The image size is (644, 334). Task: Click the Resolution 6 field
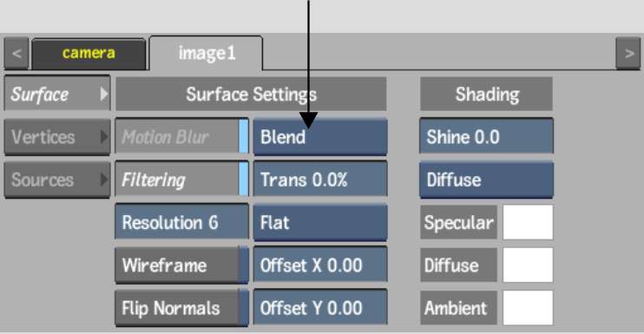(x=181, y=222)
